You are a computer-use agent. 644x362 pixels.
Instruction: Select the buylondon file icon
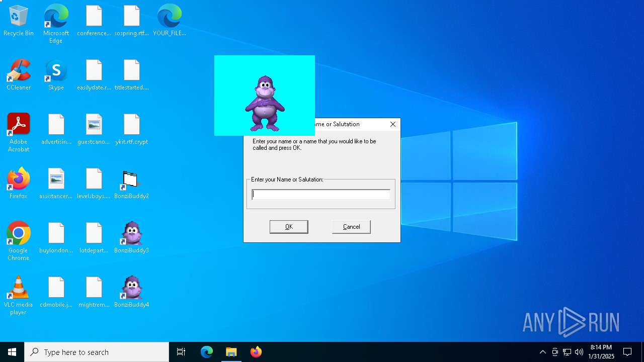(x=56, y=238)
